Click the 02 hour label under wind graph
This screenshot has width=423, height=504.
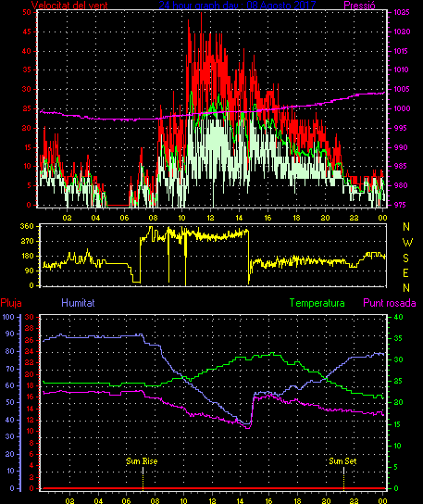(x=68, y=218)
